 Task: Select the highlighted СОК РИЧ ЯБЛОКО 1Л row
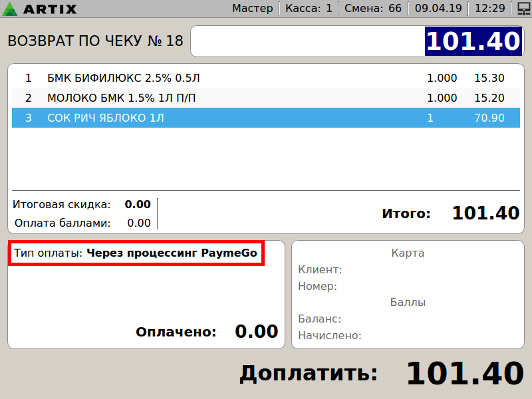tap(265, 118)
